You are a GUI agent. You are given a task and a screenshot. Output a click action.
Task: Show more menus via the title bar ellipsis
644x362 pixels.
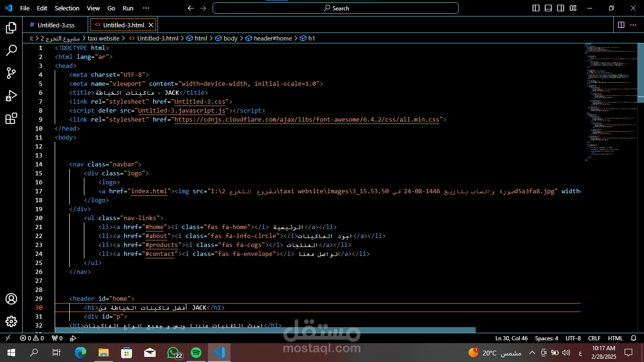coord(146,8)
